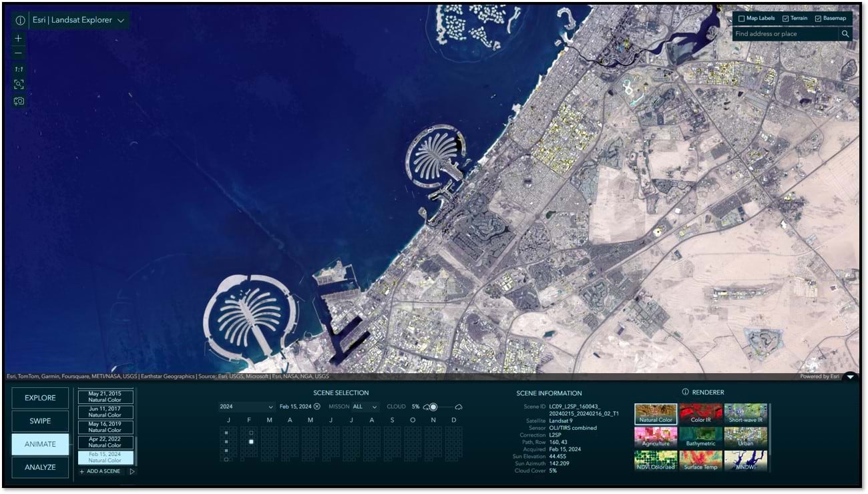The image size is (868, 494).
Task: Switch to the Swipe mode
Action: click(x=40, y=421)
